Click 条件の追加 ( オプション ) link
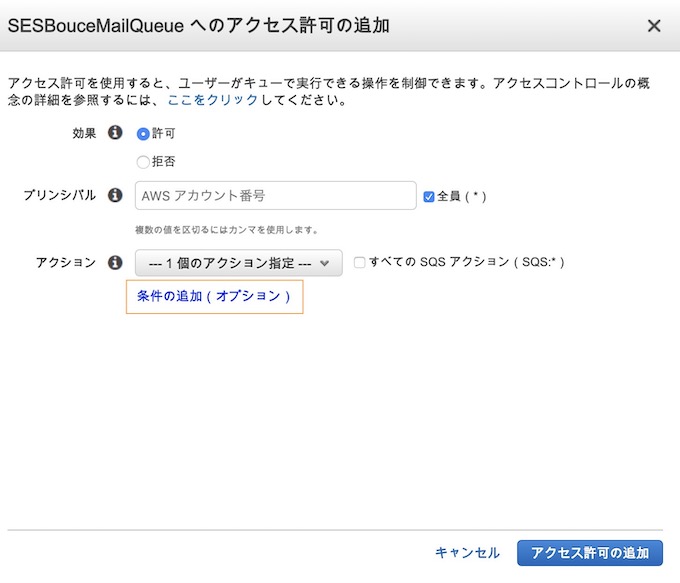 (x=213, y=296)
